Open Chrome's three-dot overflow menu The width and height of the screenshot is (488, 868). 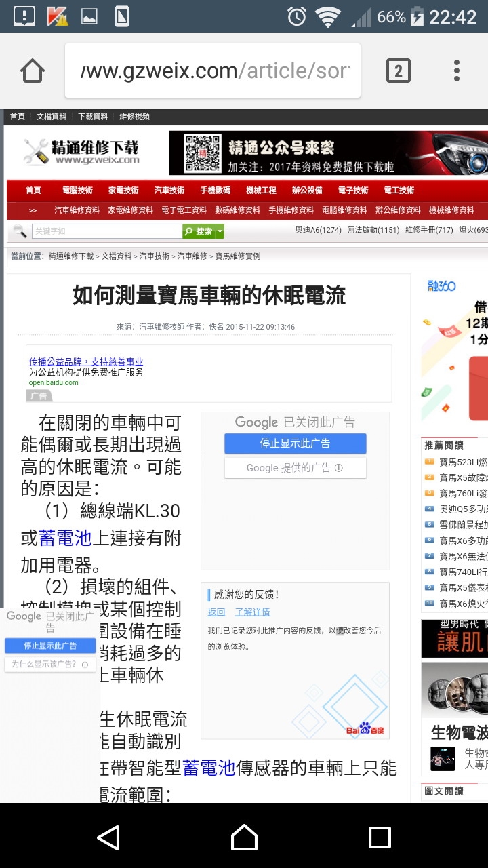pos(457,71)
